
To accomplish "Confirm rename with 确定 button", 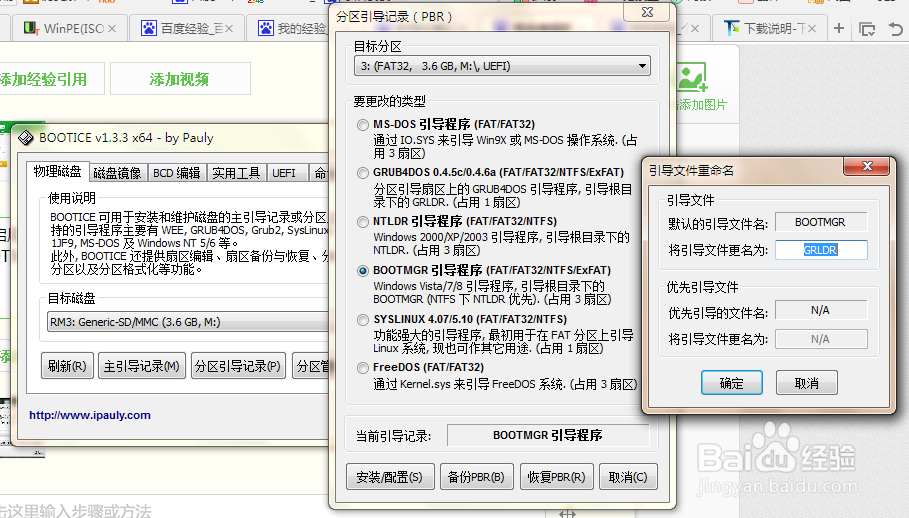I will pyautogui.click(x=732, y=383).
